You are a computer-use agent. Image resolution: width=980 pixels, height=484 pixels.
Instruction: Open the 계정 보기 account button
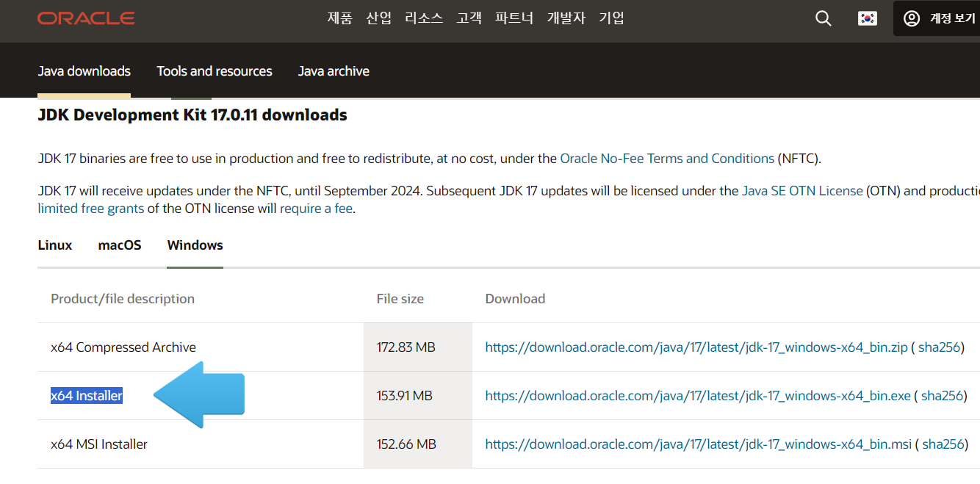point(937,18)
